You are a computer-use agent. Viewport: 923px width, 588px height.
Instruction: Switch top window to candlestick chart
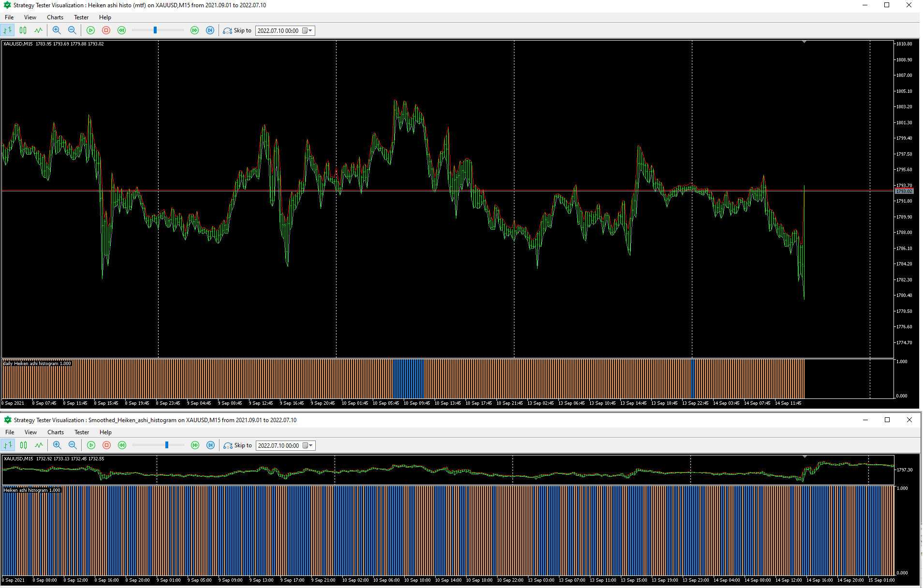click(x=23, y=30)
